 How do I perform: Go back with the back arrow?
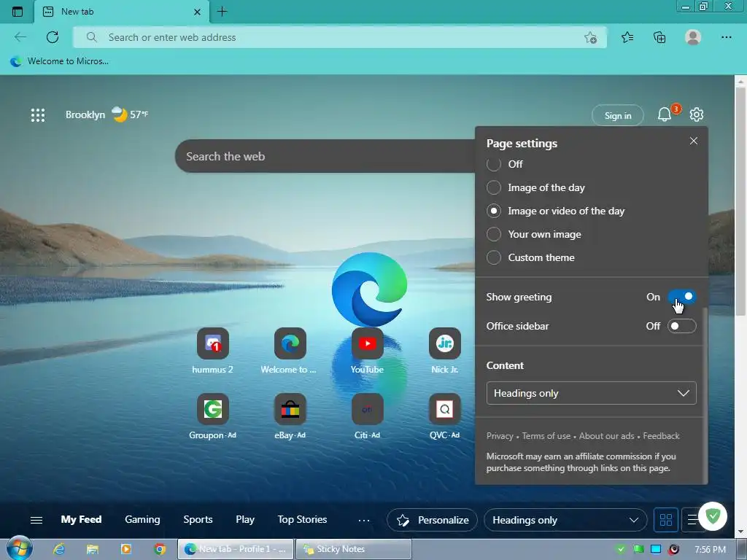tap(20, 37)
